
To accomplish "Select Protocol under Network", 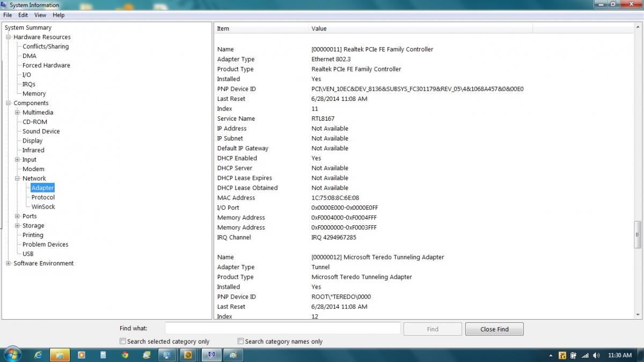I will (43, 197).
